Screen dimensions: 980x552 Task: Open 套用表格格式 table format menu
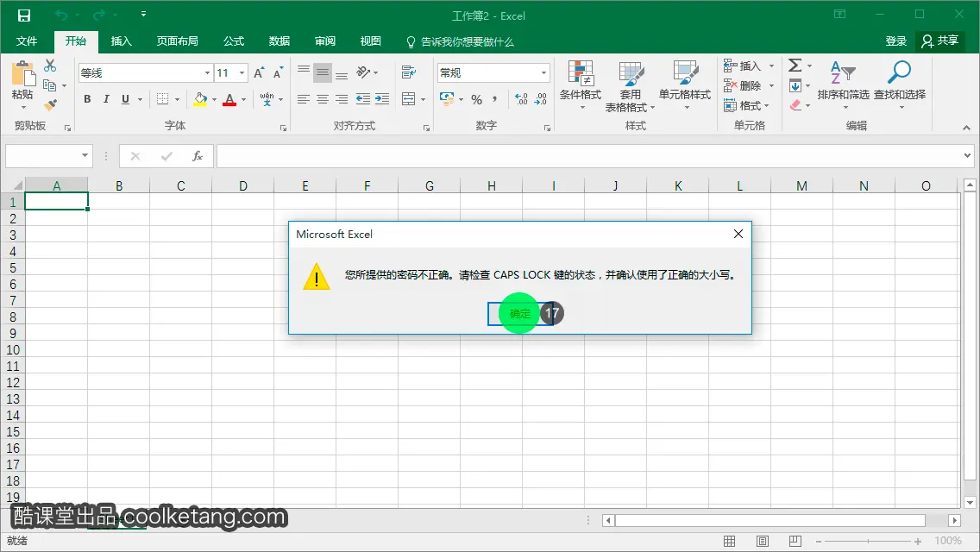[x=630, y=85]
